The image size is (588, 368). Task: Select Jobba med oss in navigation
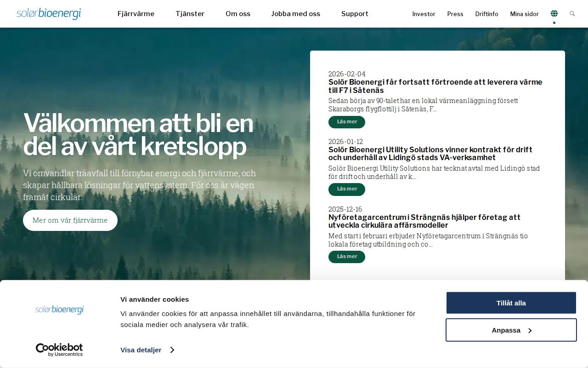click(x=296, y=14)
